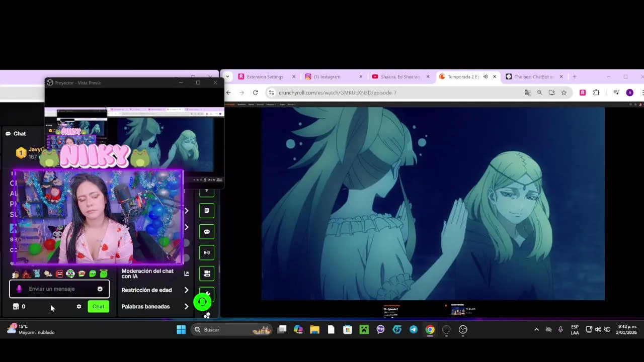Type field: Enviar un mensaje
The width and height of the screenshot is (644, 362).
click(59, 289)
